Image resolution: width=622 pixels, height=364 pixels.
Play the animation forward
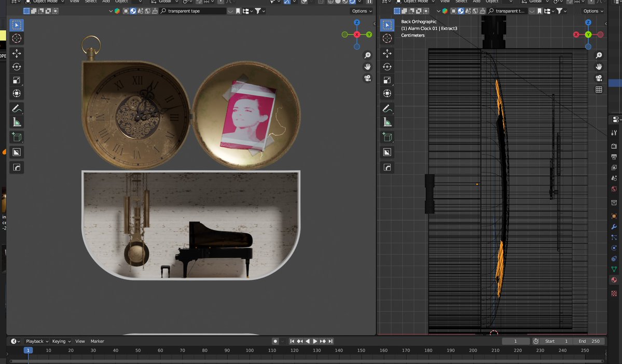point(315,341)
